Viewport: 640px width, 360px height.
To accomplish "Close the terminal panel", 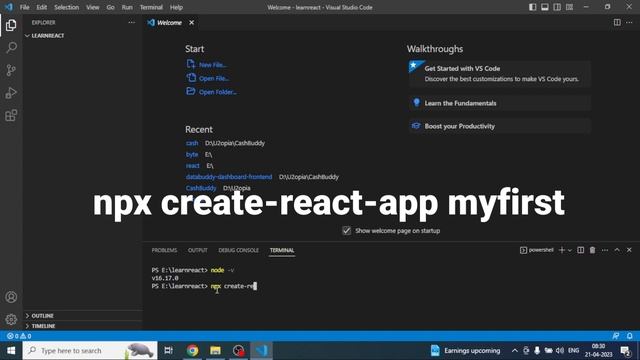I will pos(629,250).
